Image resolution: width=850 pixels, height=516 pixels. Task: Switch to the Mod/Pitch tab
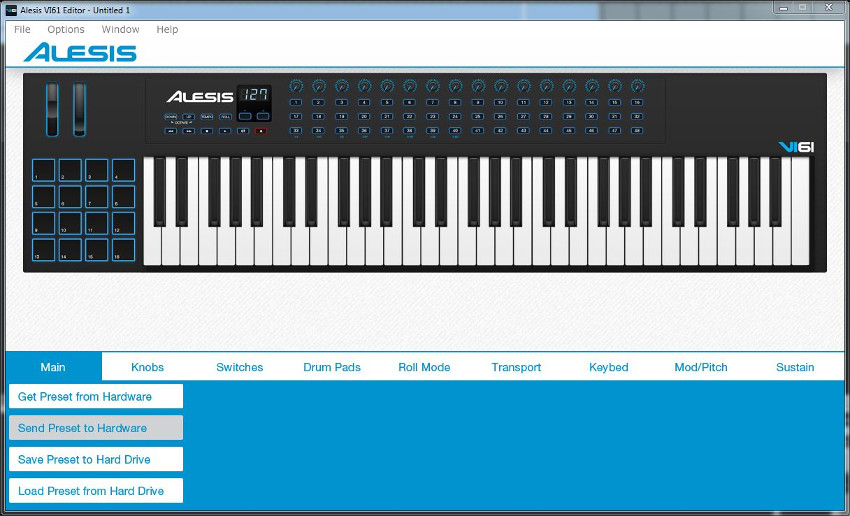[x=701, y=367]
